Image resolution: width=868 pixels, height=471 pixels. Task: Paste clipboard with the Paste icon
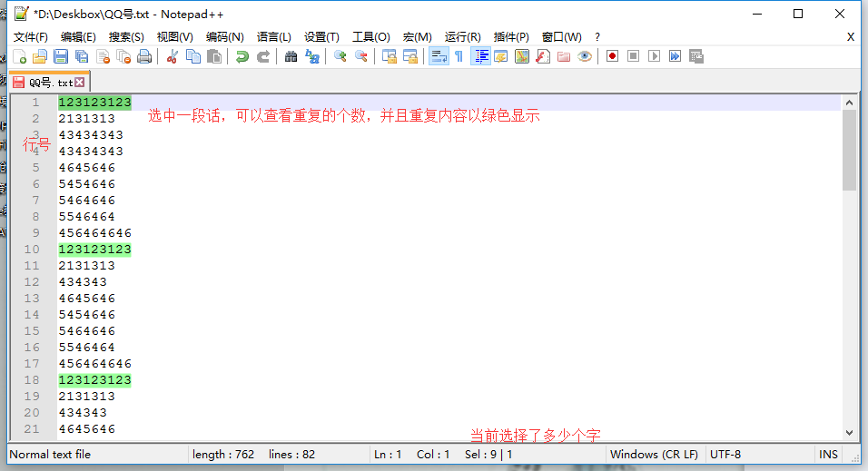pyautogui.click(x=214, y=56)
